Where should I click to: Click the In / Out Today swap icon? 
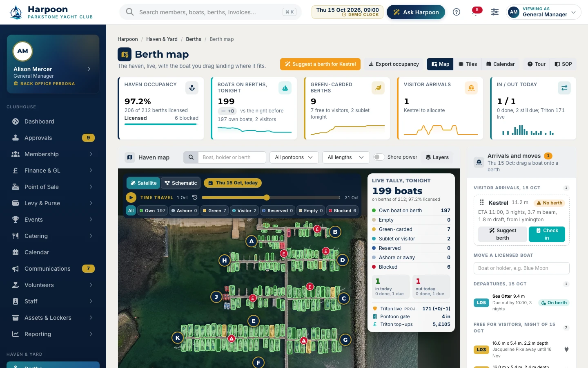click(564, 88)
